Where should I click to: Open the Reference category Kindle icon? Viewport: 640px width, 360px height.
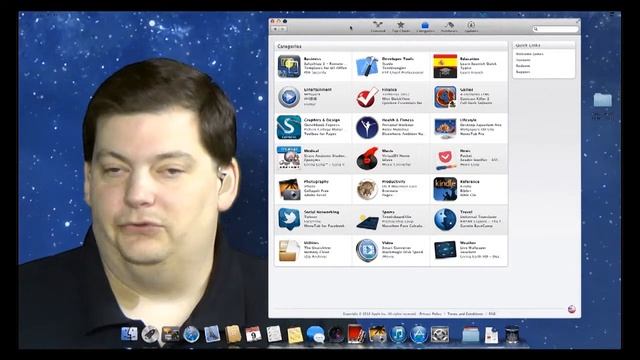(445, 189)
